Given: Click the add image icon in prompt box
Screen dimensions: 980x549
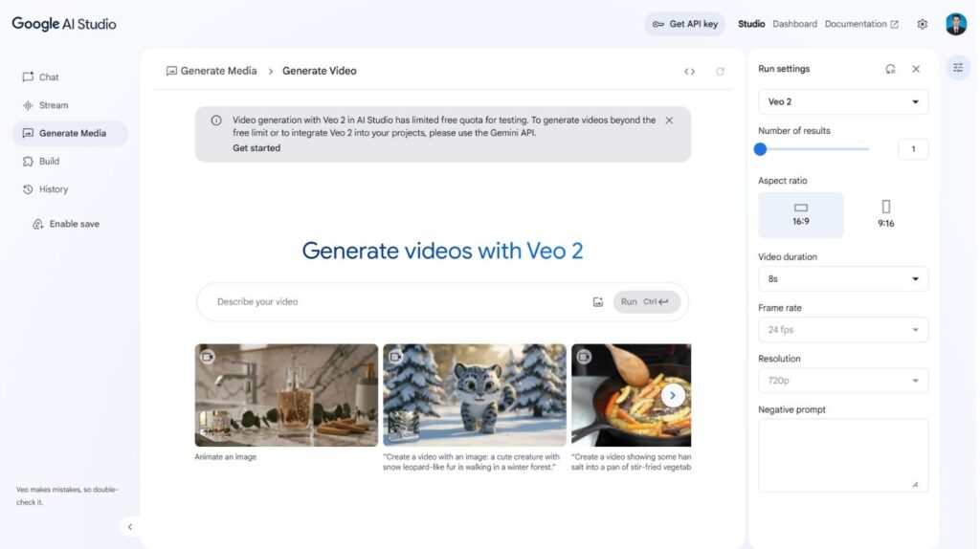Looking at the screenshot, I should (598, 302).
